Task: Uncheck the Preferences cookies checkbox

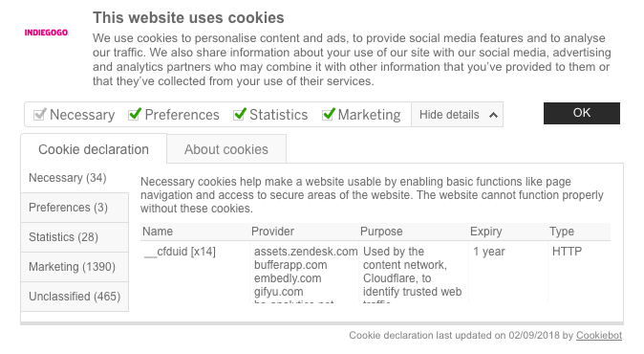Action: (x=135, y=114)
